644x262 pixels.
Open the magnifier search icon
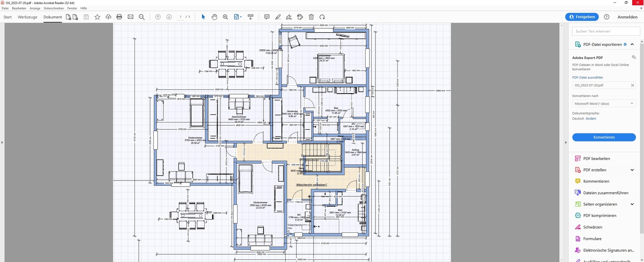click(x=142, y=17)
